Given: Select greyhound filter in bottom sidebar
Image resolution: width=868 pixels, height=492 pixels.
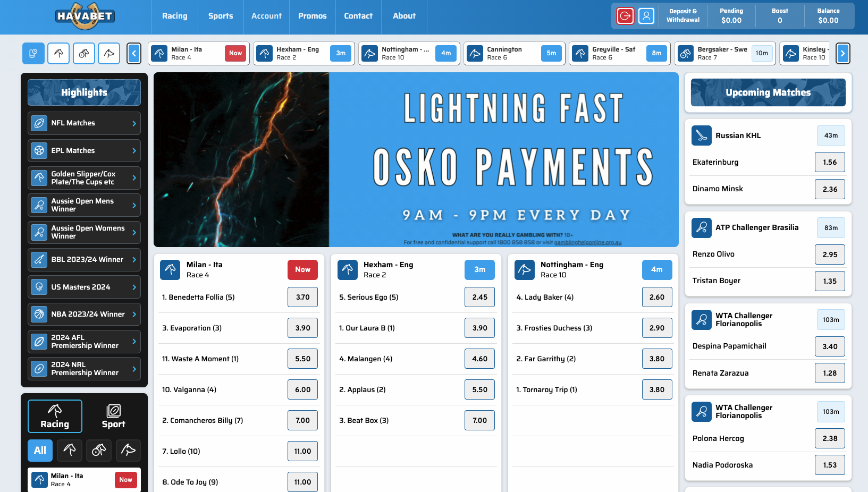Looking at the screenshot, I should coord(128,451).
